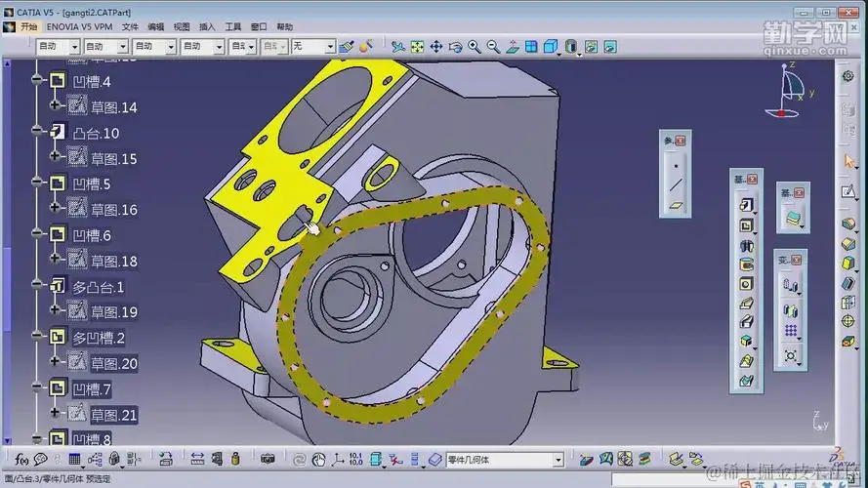Screen dimensions: 868x488
Task: Open the 文件 menu
Action: [130, 26]
